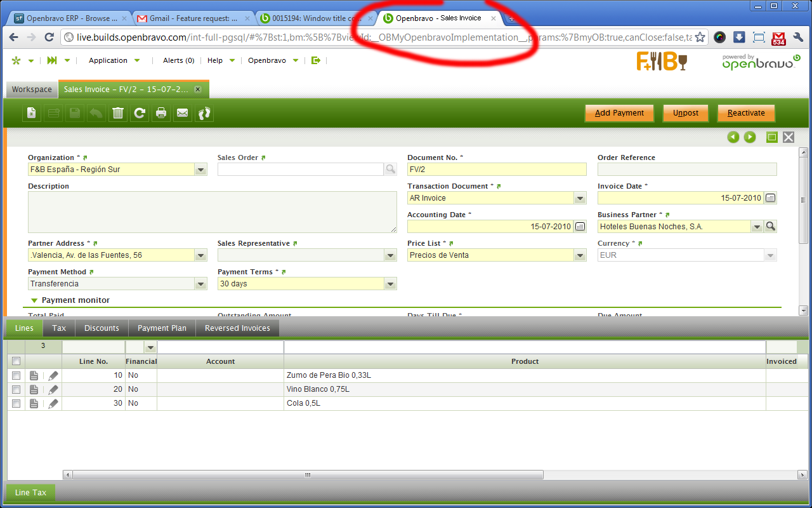Image resolution: width=812 pixels, height=508 pixels.
Task: Click the Line No. filter field
Action: pyautogui.click(x=94, y=347)
